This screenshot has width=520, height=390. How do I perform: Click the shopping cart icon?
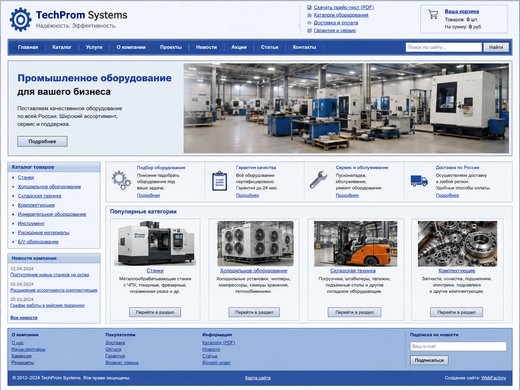click(433, 14)
